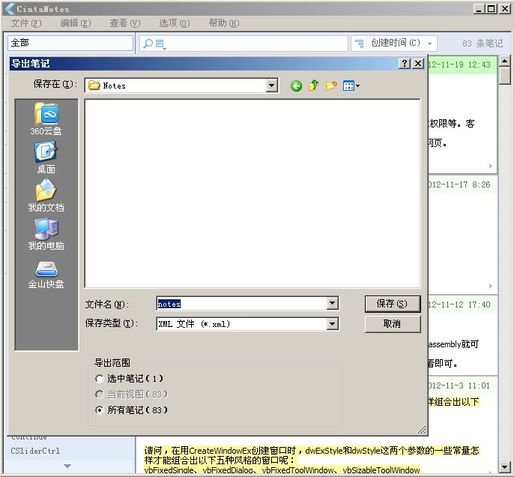
Task: Click the green back arrow icon
Action: point(296,86)
